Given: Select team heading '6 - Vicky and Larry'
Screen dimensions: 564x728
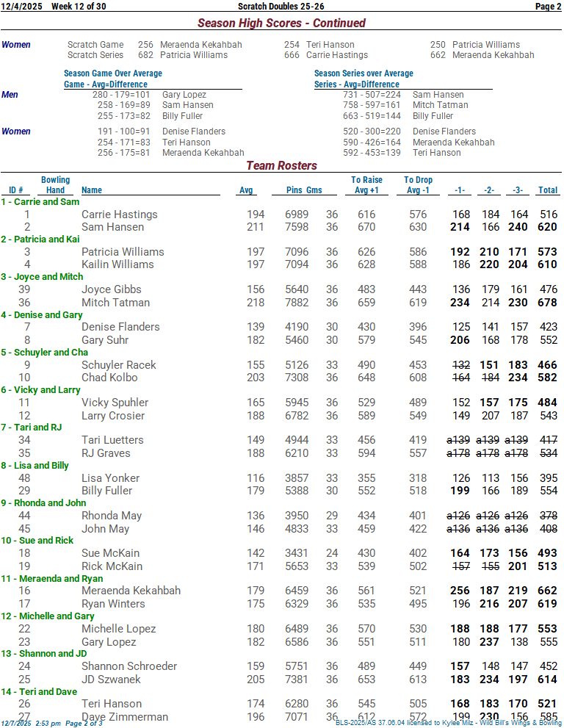Looking at the screenshot, I should 40,389.
